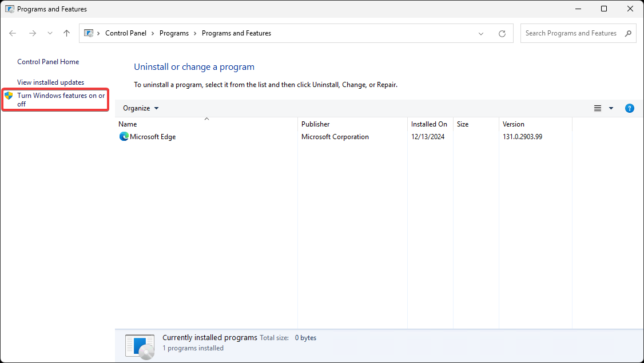The image size is (644, 363).
Task: Click the Microsoft Edge program icon
Action: coord(124,137)
